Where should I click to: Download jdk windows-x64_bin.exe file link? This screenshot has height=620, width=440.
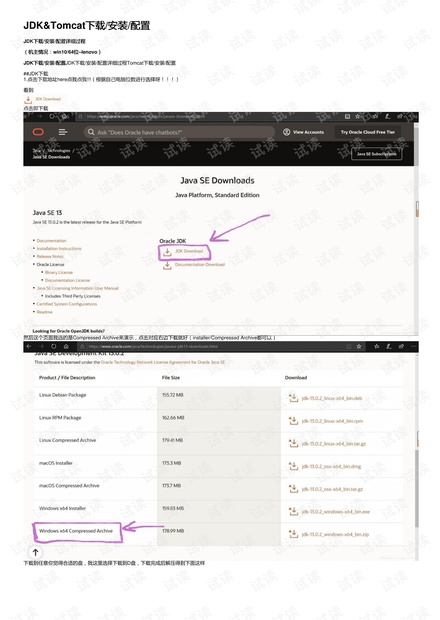point(336,512)
